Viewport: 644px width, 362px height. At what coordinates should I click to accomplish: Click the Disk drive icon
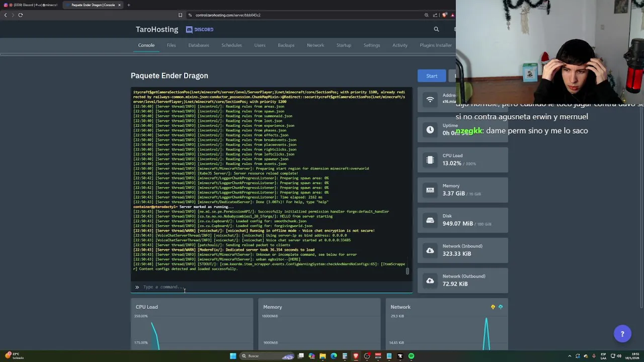point(430,220)
